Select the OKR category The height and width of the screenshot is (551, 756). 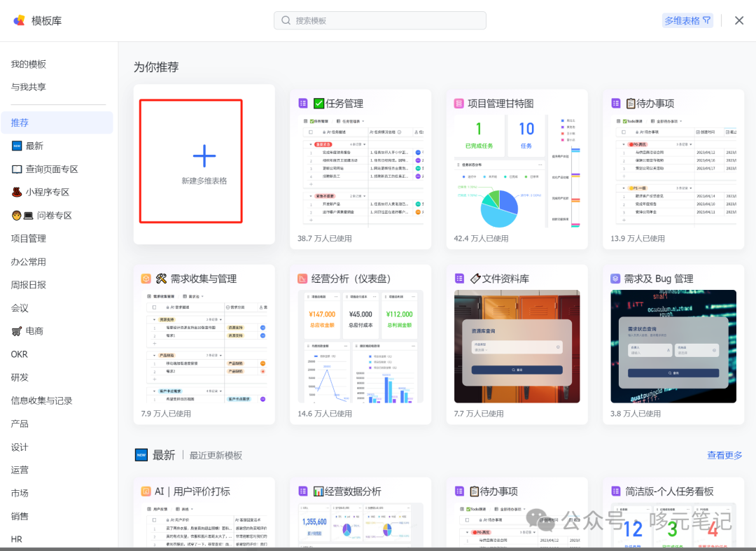click(x=20, y=354)
